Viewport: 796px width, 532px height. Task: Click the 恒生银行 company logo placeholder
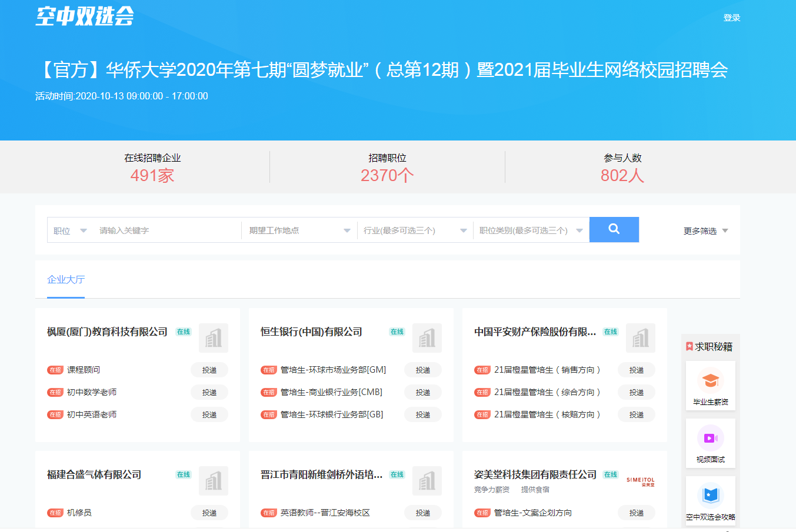(427, 338)
